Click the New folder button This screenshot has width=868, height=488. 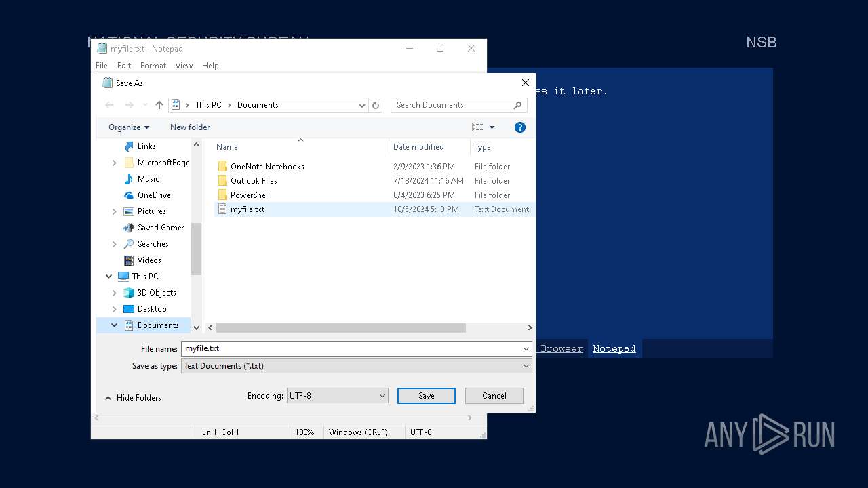[190, 127]
